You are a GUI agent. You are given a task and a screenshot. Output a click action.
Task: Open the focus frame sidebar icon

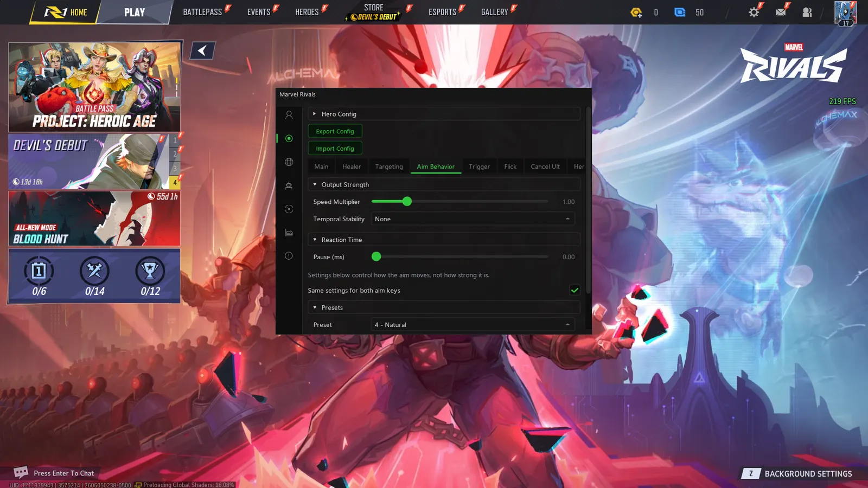tap(289, 209)
